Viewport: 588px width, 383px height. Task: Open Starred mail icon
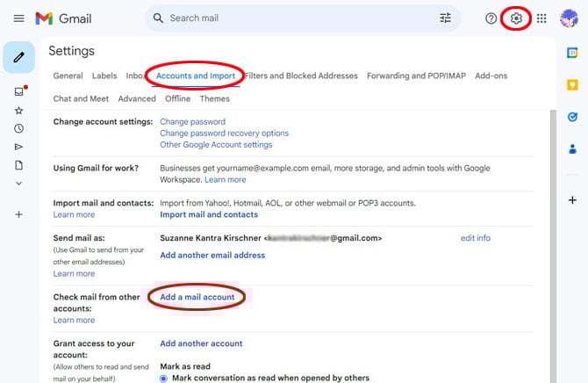tap(18, 111)
